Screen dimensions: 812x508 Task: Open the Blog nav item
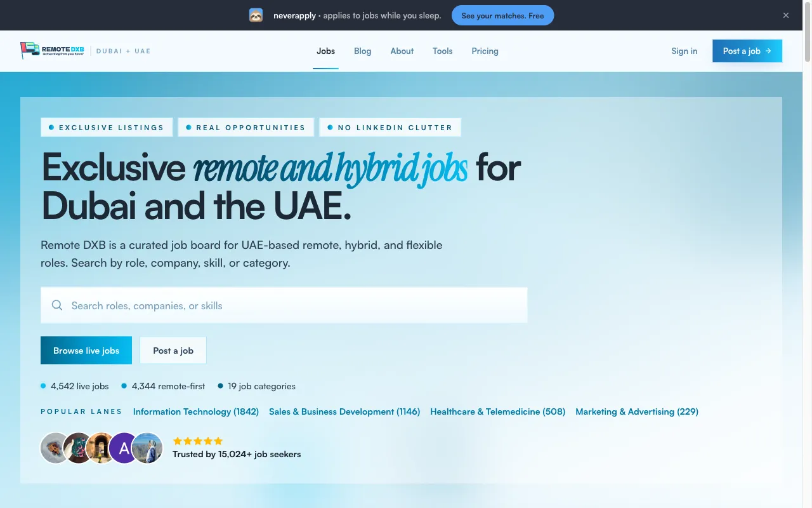(362, 51)
